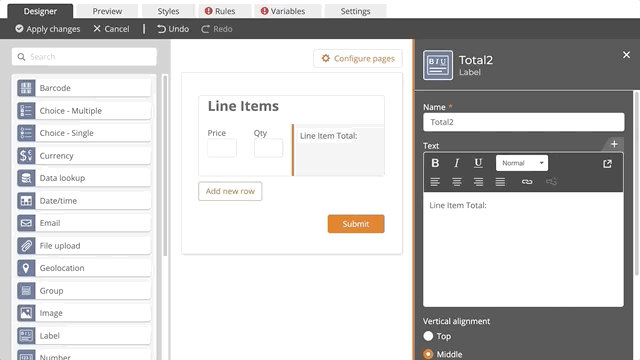640x360 pixels.
Task: Click plus icon above Text editor
Action: [614, 144]
